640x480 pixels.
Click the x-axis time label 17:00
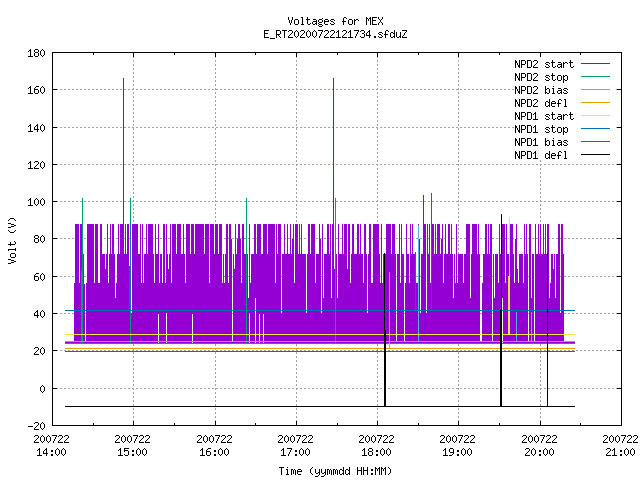(295, 453)
